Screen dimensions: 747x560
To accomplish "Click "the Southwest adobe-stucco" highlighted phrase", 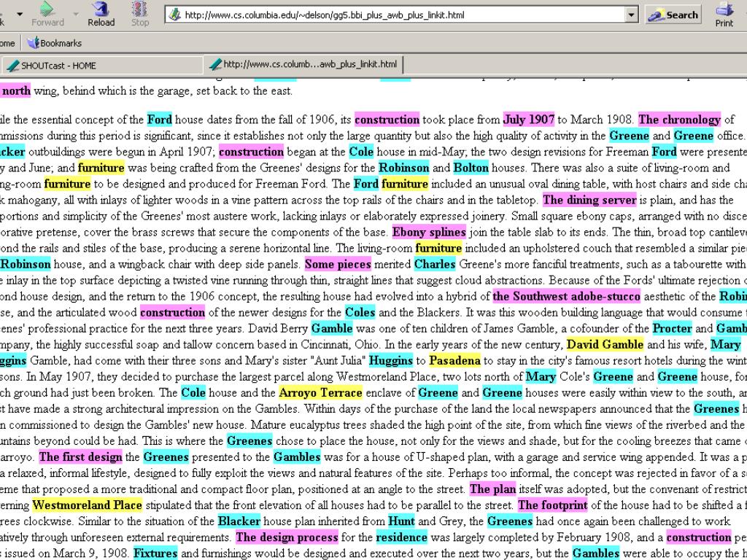I will click(x=566, y=297).
